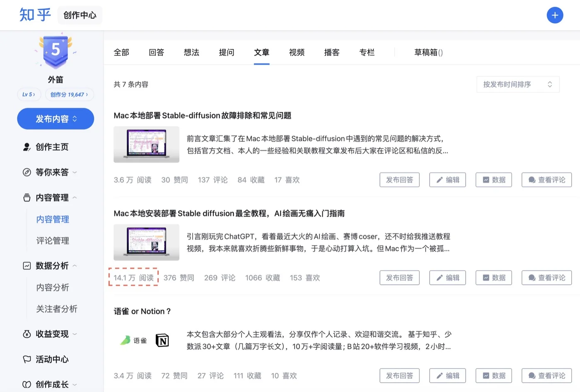Image resolution: width=580 pixels, height=392 pixels.
Task: Click 发布回答 for the 故障排除 article
Action: pyautogui.click(x=399, y=180)
